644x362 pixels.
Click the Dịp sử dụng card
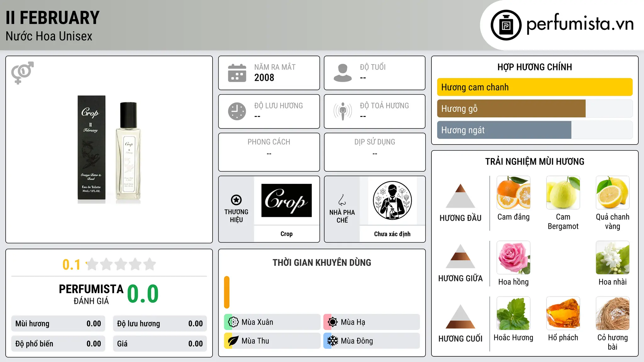click(375, 152)
